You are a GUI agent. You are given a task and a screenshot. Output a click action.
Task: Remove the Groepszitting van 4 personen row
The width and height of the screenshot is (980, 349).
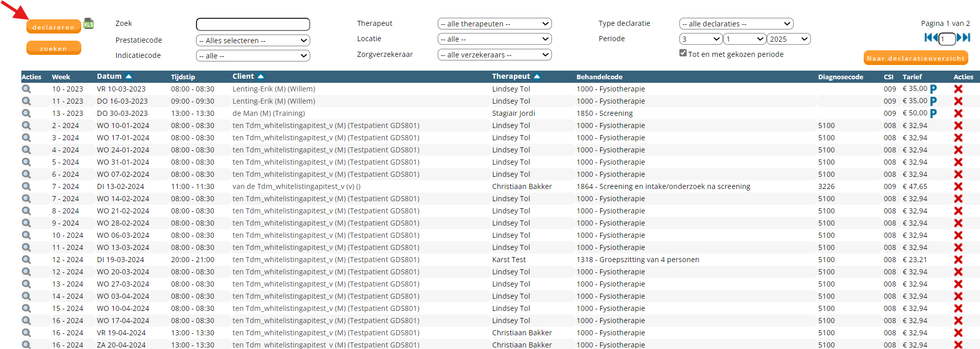click(958, 260)
